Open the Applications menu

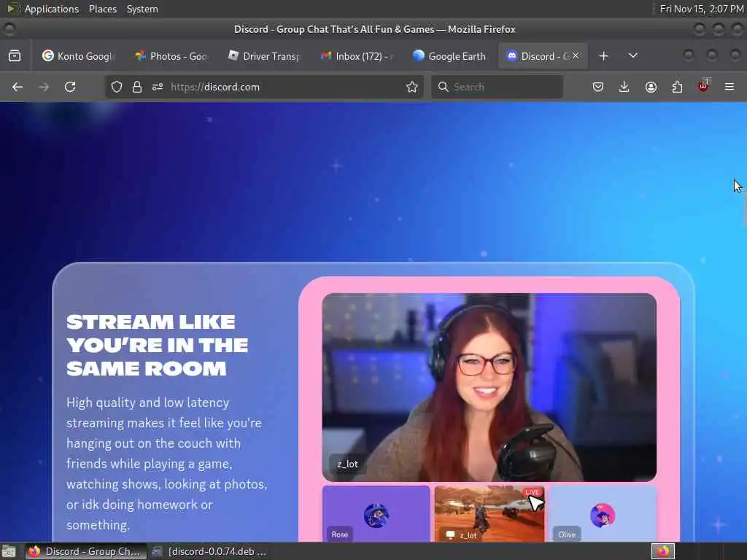pyautogui.click(x=52, y=9)
